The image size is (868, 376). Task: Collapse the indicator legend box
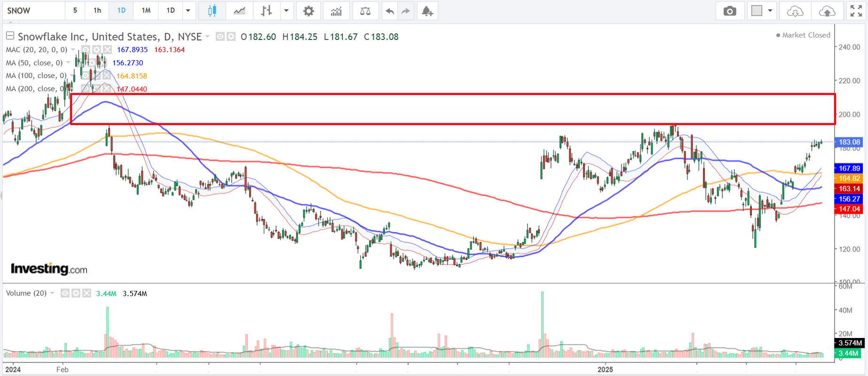click(x=10, y=36)
